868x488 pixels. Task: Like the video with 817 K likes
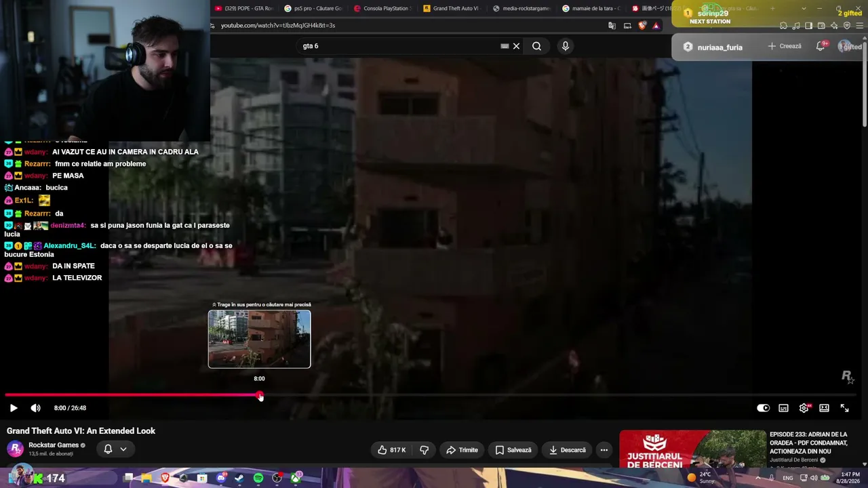coord(391,450)
